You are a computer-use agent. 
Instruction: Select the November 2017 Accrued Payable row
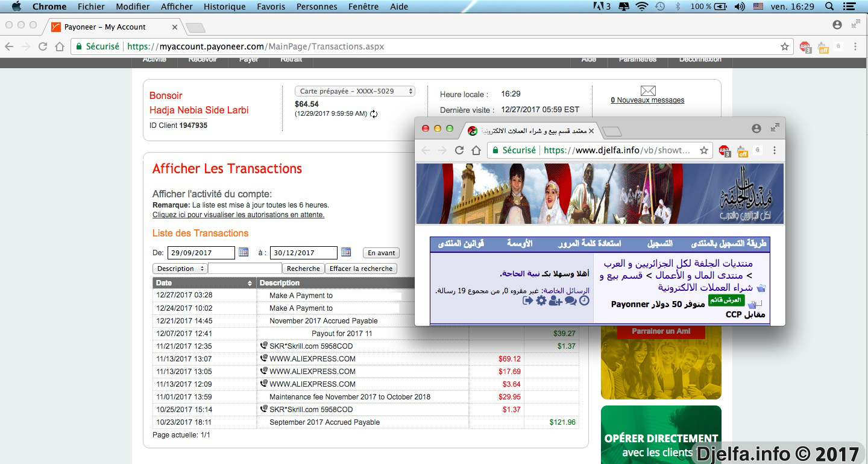365,320
